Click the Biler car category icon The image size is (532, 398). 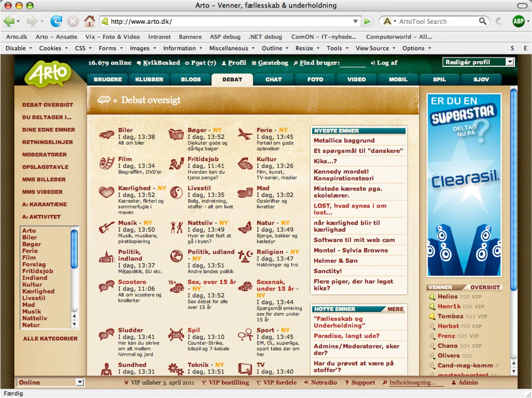[x=106, y=135]
